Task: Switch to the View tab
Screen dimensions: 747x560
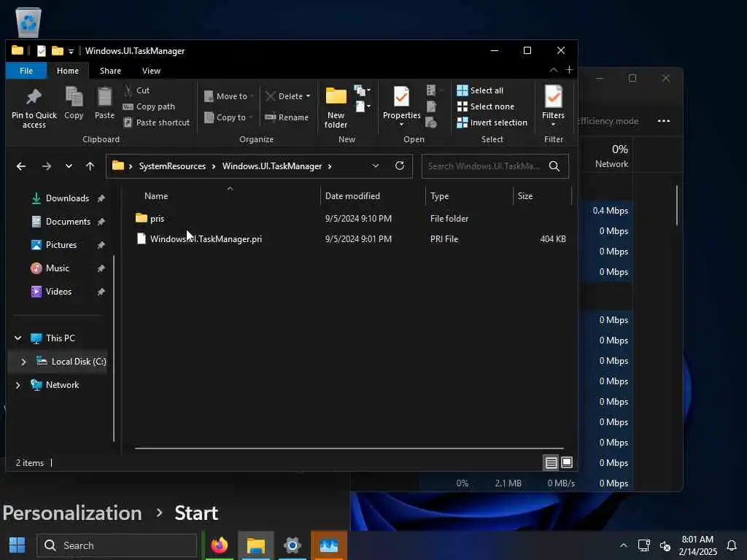Action: click(151, 71)
